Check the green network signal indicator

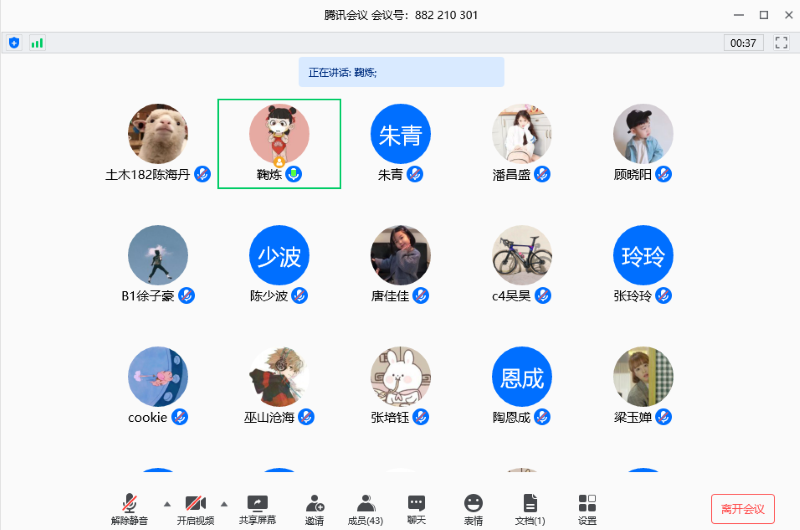[x=37, y=43]
